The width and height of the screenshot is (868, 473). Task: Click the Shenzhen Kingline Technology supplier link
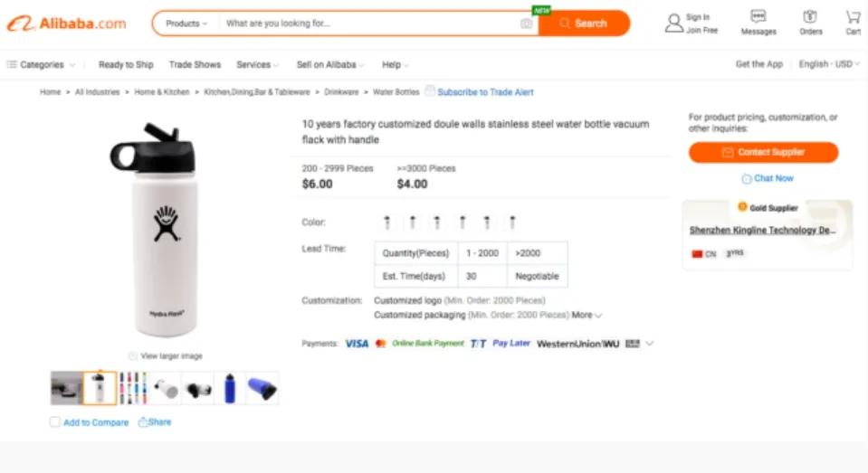pyautogui.click(x=762, y=231)
